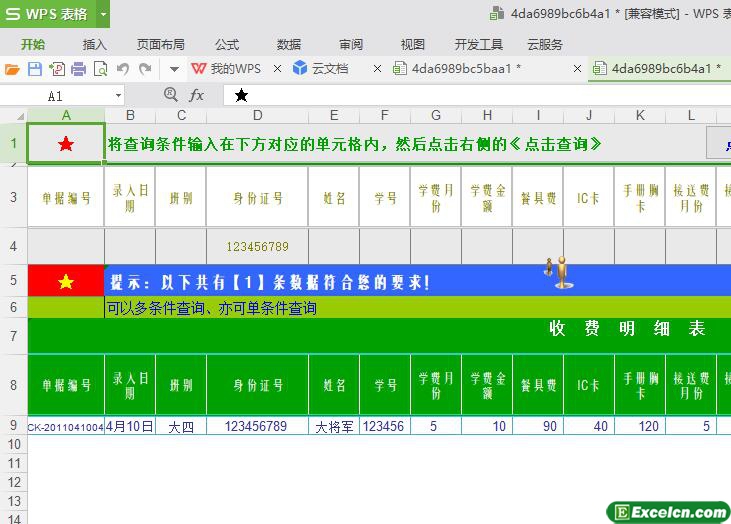The width and height of the screenshot is (731, 524).
Task: Open the 开发工具 ribbon tab
Action: click(x=478, y=44)
